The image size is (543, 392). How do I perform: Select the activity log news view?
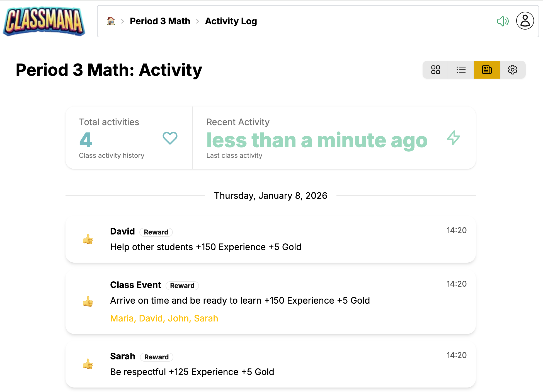click(x=487, y=70)
